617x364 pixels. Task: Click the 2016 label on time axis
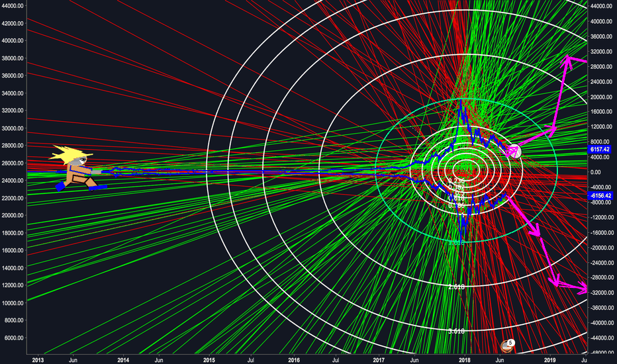294,359
